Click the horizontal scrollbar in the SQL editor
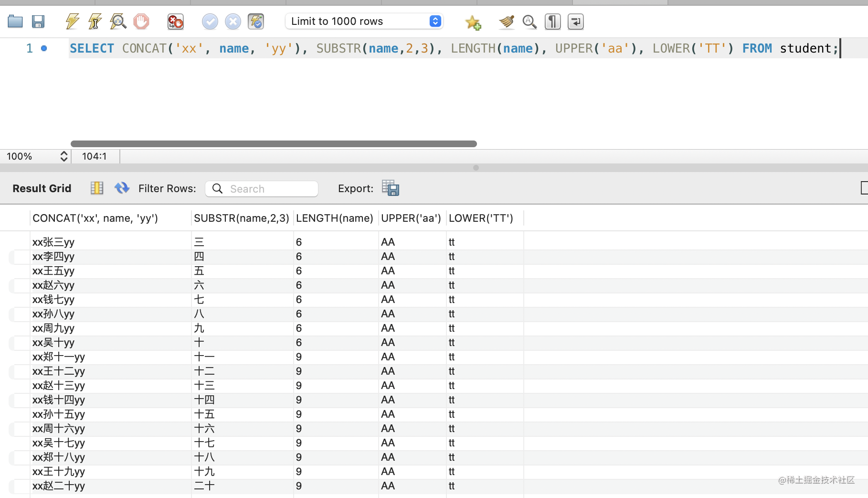Image resolution: width=868 pixels, height=498 pixels. [274, 144]
